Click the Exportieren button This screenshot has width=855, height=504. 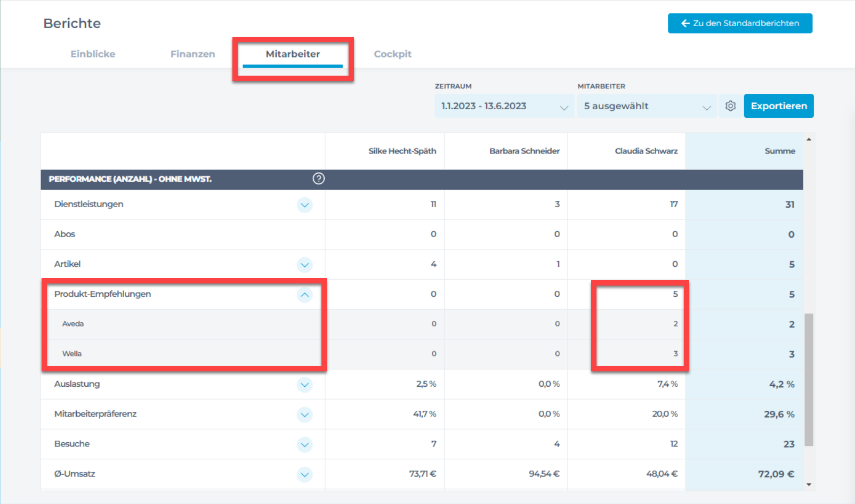[x=779, y=106]
